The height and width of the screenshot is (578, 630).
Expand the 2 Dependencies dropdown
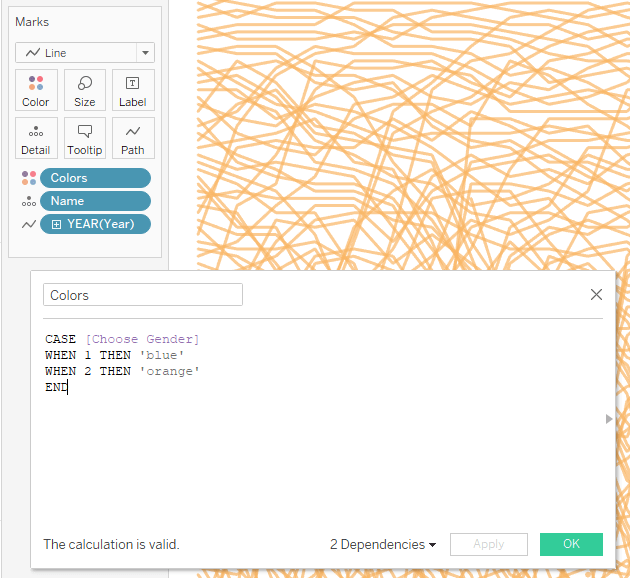click(383, 545)
